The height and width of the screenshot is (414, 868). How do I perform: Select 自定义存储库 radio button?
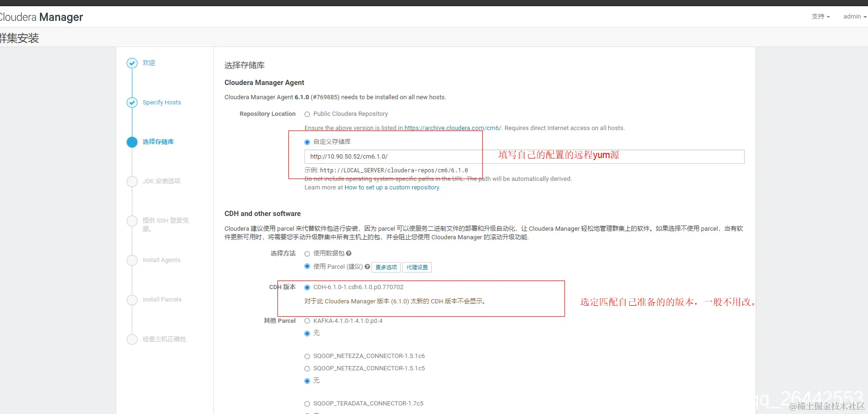coord(307,142)
